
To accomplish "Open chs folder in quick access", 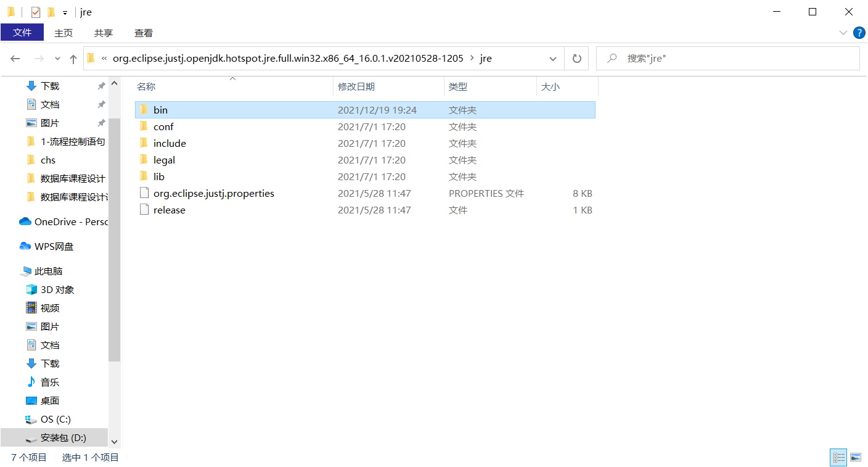I will click(41, 160).
